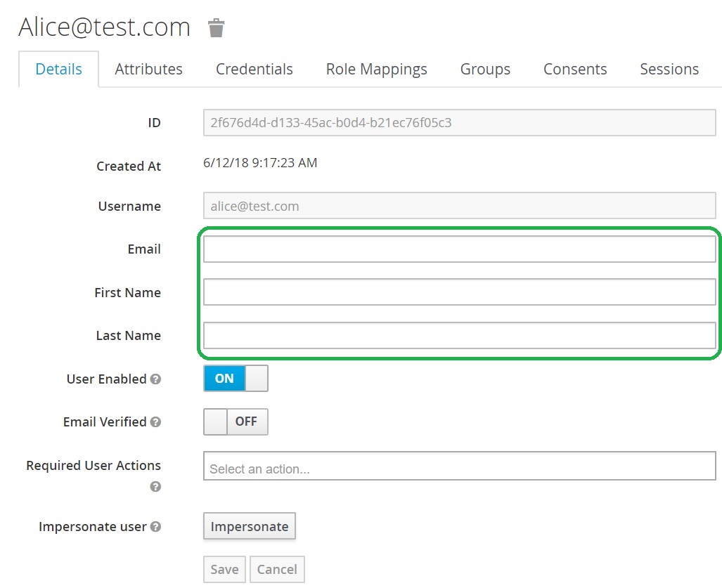Click help icon beside Impersonate user
722x588 pixels.
point(156,527)
